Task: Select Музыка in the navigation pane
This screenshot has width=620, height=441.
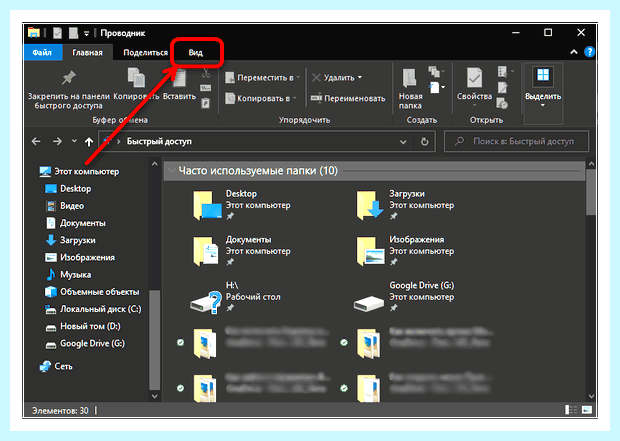Action: pyautogui.click(x=68, y=274)
